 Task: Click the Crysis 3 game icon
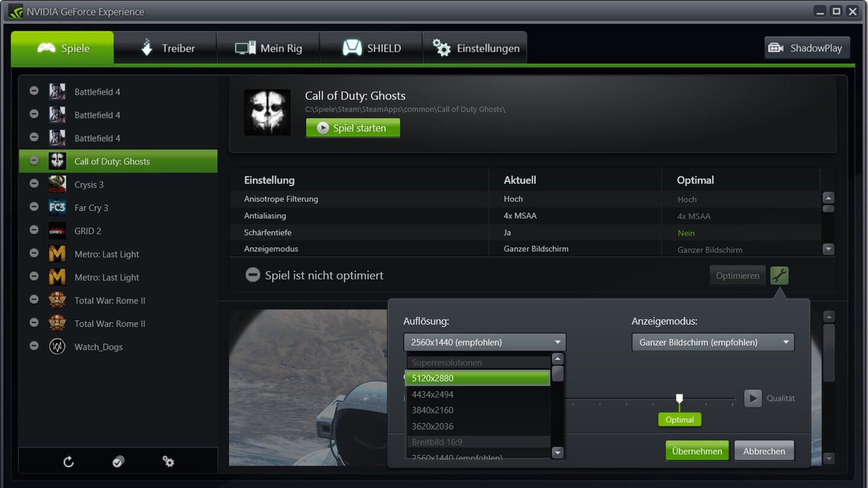pos(57,184)
